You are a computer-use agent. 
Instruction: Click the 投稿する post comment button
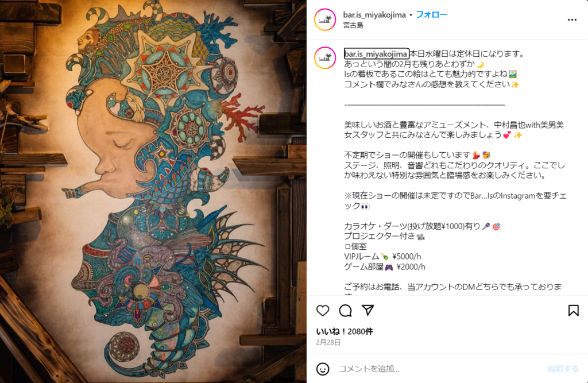coord(563,369)
